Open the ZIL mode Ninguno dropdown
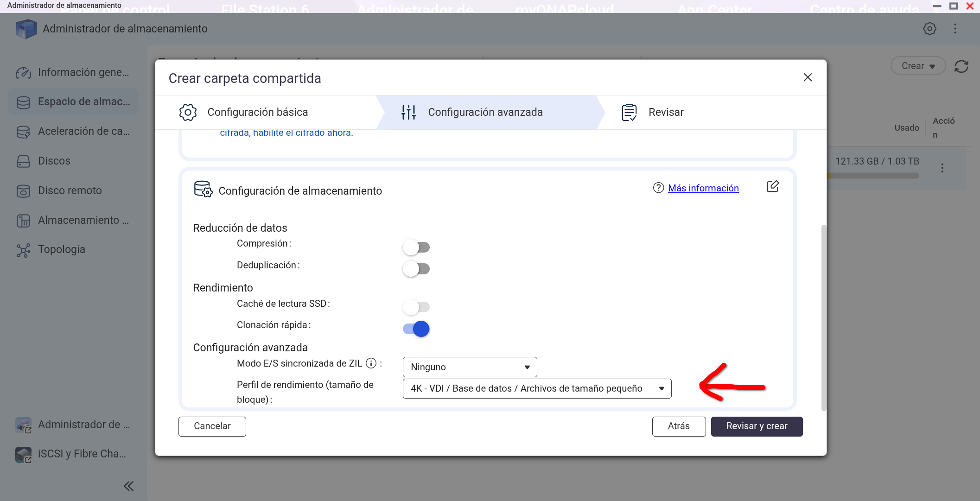The width and height of the screenshot is (980, 501). click(470, 367)
